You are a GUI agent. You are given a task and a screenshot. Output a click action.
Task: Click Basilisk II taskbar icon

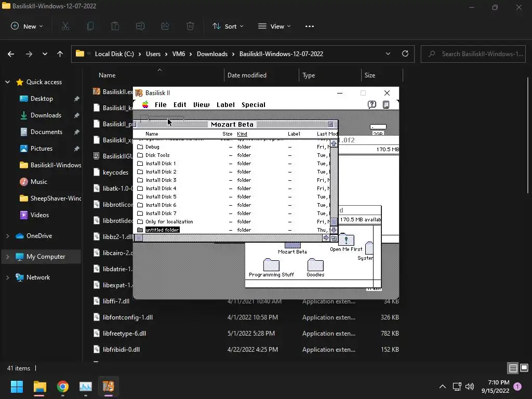(109, 387)
